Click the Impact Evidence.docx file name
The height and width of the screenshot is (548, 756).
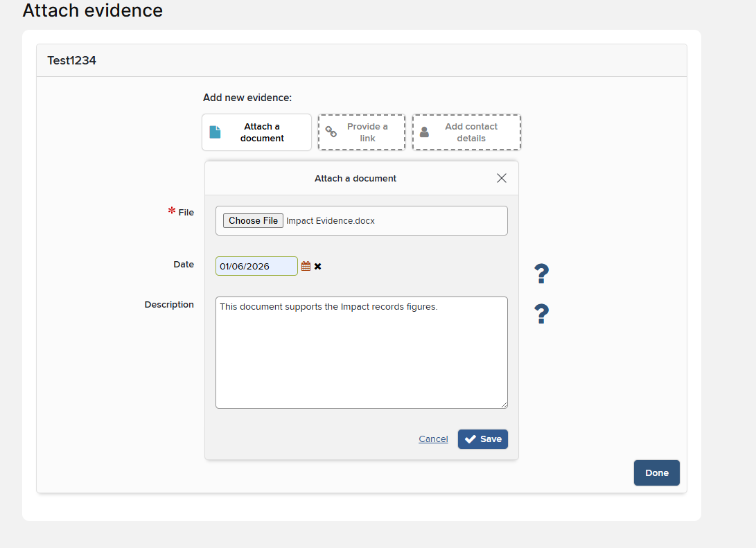[331, 221]
